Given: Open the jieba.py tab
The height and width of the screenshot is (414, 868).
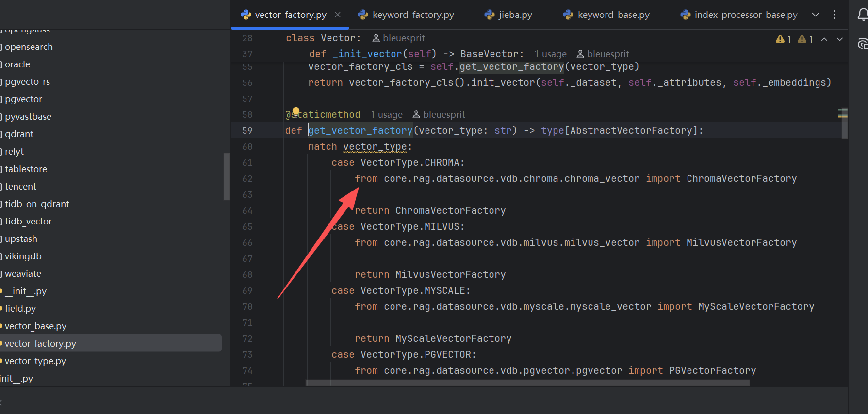Looking at the screenshot, I should tap(515, 15).
